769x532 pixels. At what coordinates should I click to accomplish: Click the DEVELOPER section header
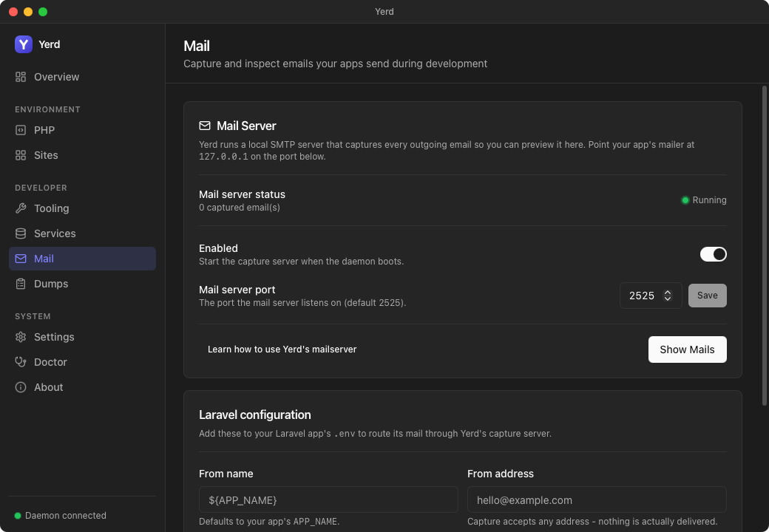[41, 188]
